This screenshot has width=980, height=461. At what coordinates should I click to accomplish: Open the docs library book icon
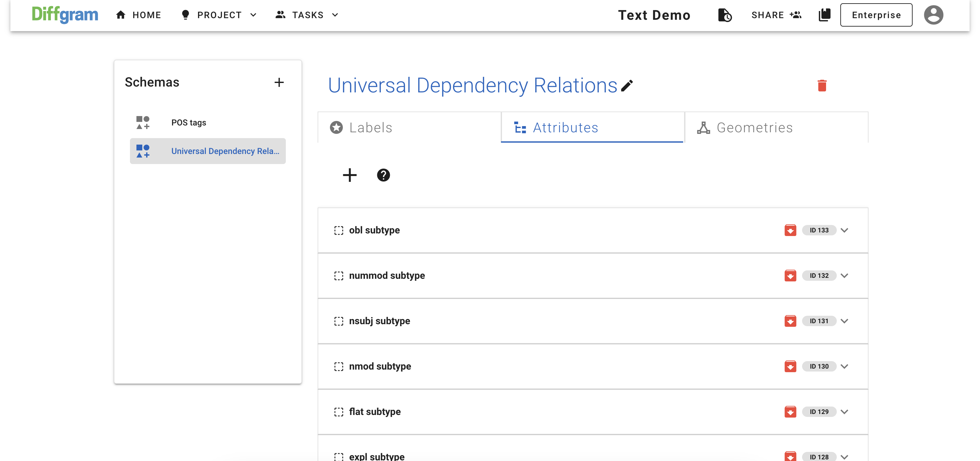(x=824, y=15)
